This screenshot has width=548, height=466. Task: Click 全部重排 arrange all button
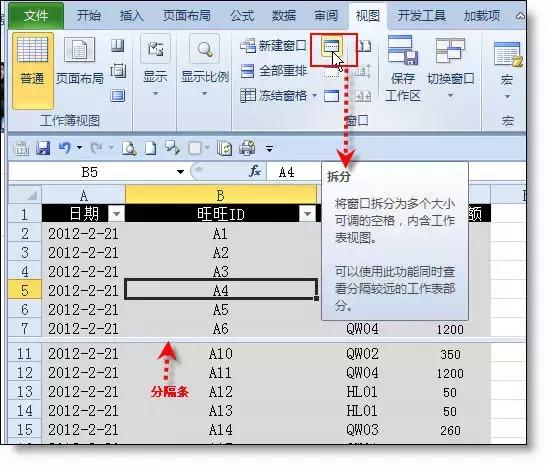(x=273, y=71)
